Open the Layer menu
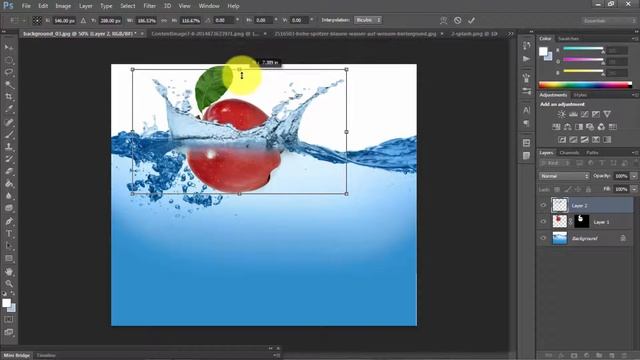 86,6
